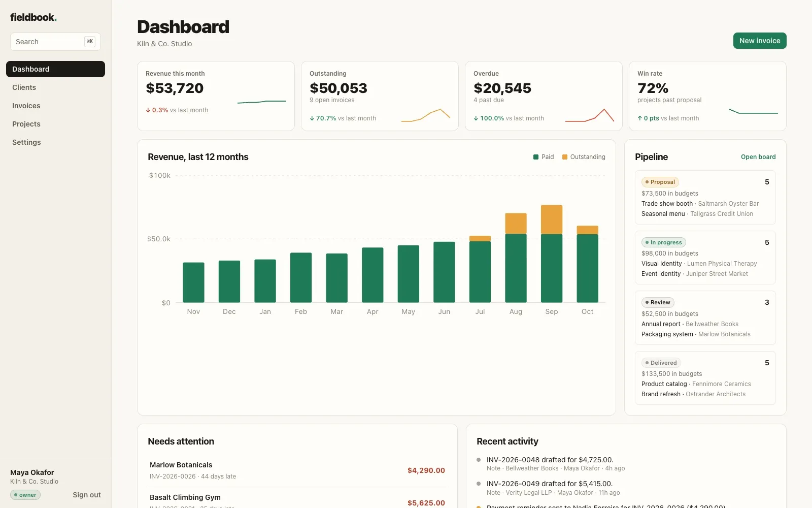This screenshot has height=508, width=812.
Task: Open Basalt Climbing Gym attention row
Action: 297,499
